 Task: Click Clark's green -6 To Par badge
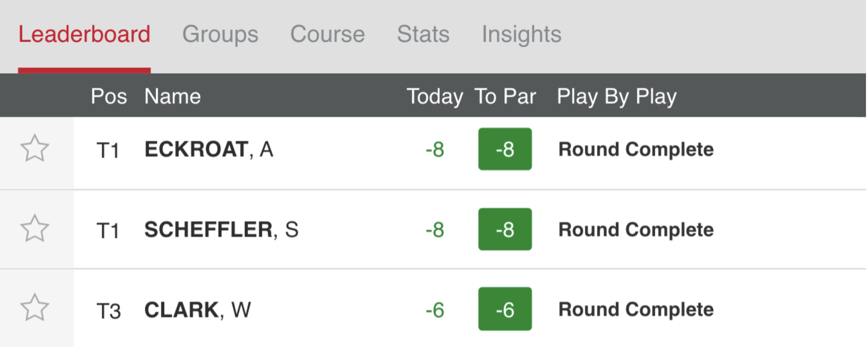(x=505, y=309)
